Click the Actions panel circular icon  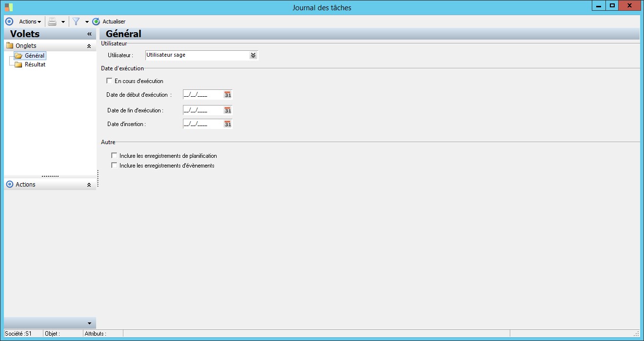click(x=10, y=184)
